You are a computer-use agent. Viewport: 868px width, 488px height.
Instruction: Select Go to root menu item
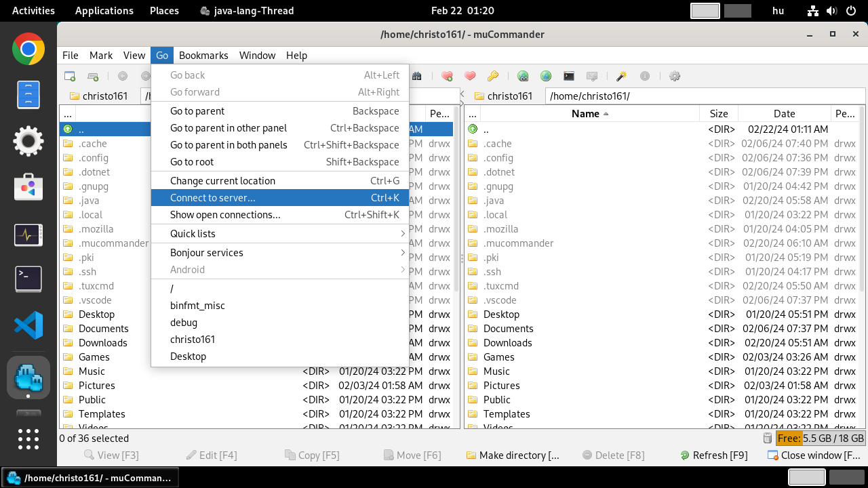[280, 162]
